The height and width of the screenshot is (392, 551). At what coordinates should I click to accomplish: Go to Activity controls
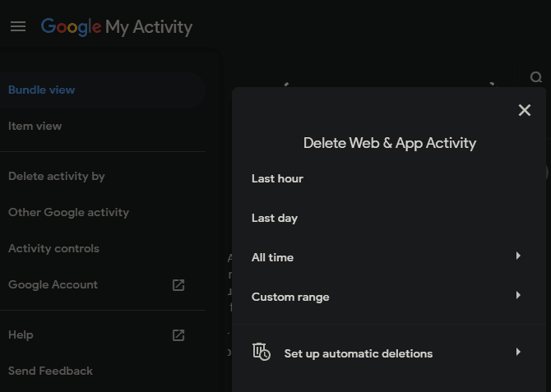(x=53, y=249)
